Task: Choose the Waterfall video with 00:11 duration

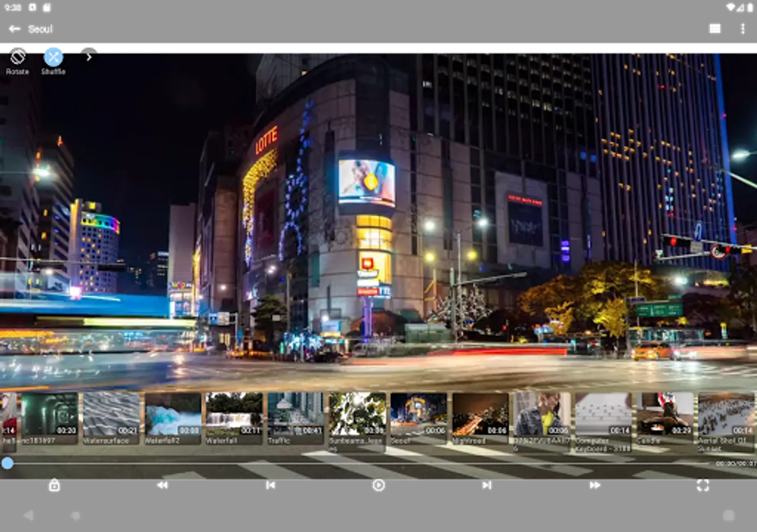Action: (234, 418)
